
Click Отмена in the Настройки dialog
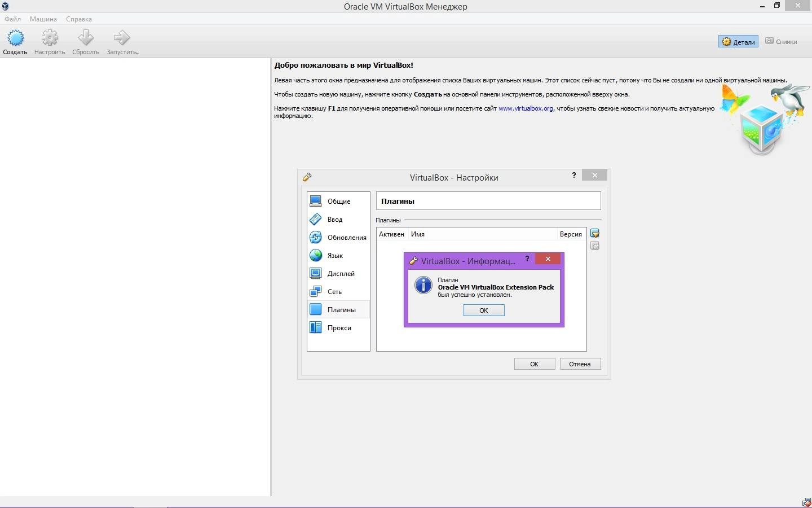tap(580, 364)
